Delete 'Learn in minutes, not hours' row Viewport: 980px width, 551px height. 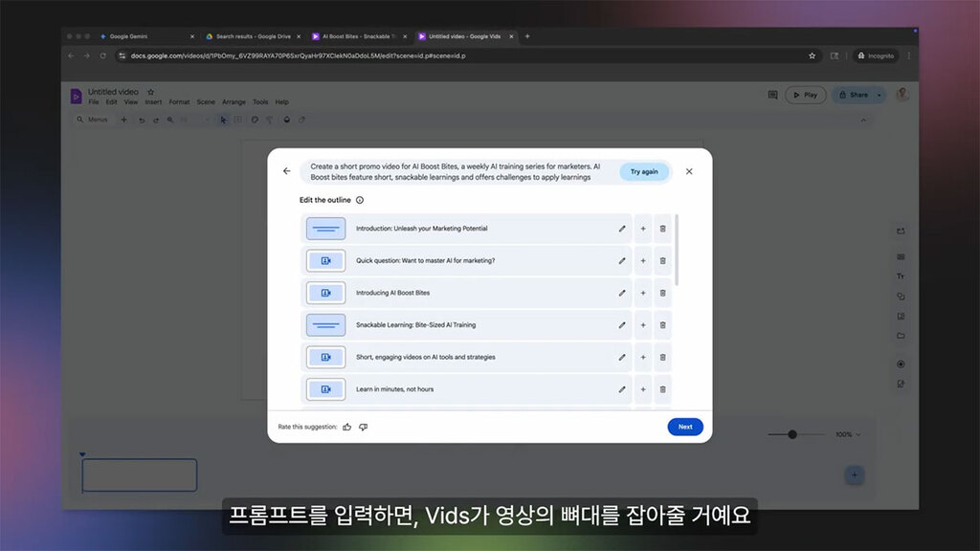point(663,389)
